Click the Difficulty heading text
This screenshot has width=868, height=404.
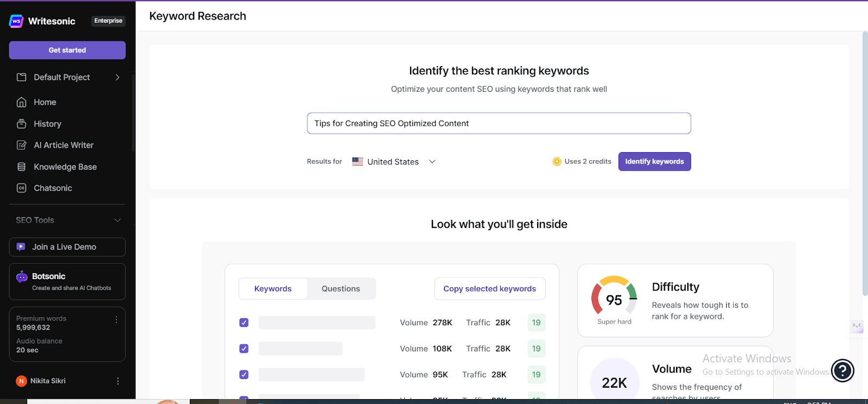click(x=675, y=287)
